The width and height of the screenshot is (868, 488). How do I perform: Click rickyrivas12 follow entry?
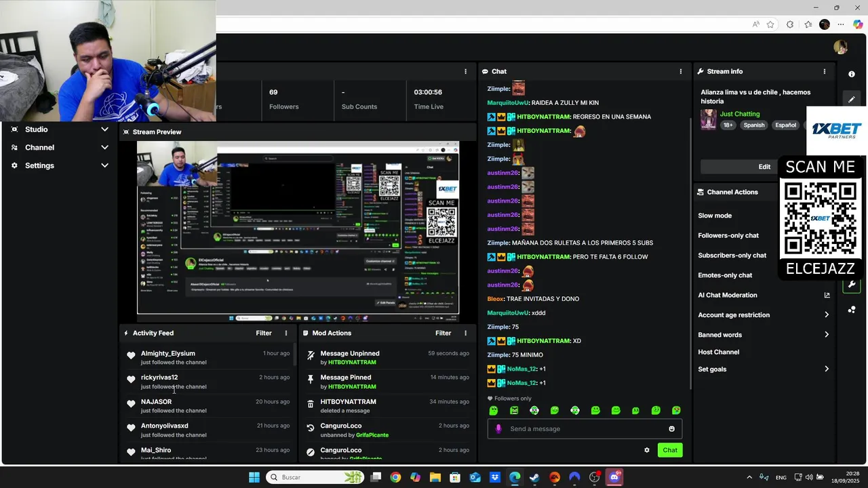coord(208,382)
